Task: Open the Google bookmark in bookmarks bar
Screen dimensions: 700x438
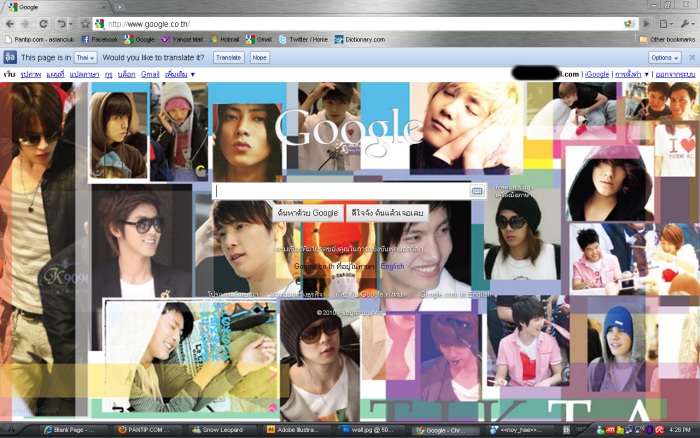Action: pos(140,39)
